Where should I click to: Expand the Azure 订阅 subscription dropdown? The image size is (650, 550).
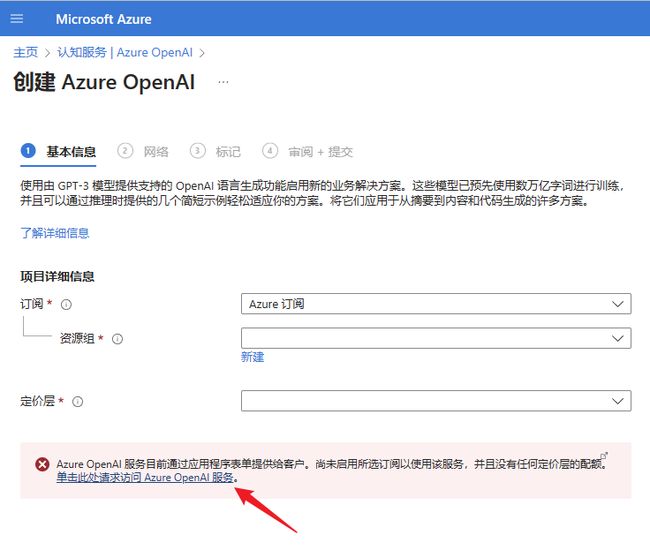coord(436,304)
